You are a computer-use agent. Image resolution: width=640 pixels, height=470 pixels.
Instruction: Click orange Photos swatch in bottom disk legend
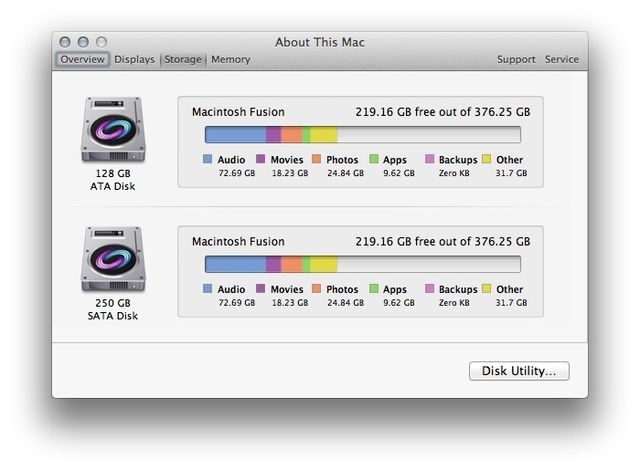point(317,290)
